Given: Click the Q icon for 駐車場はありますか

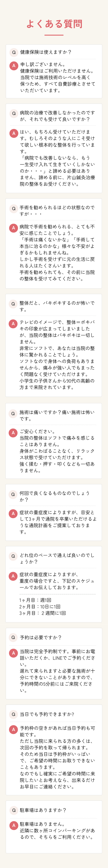Looking at the screenshot, I should tap(13, 810).
